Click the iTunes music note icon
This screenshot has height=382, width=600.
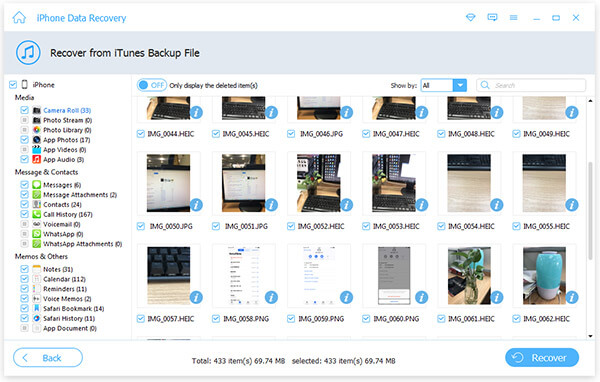28,52
